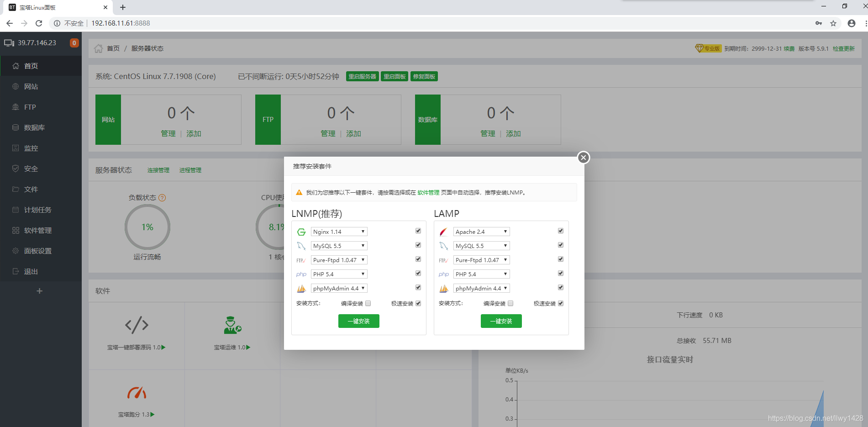Click the notification count badge 0
The height and width of the screenshot is (427, 868).
point(74,43)
